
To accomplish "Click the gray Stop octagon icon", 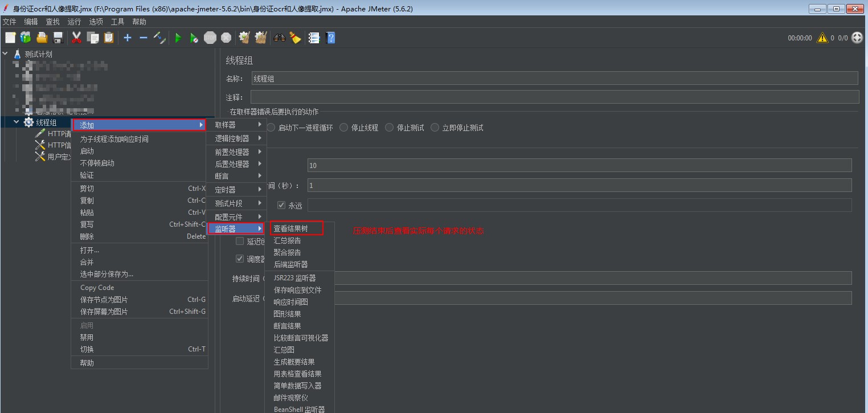I will [210, 38].
